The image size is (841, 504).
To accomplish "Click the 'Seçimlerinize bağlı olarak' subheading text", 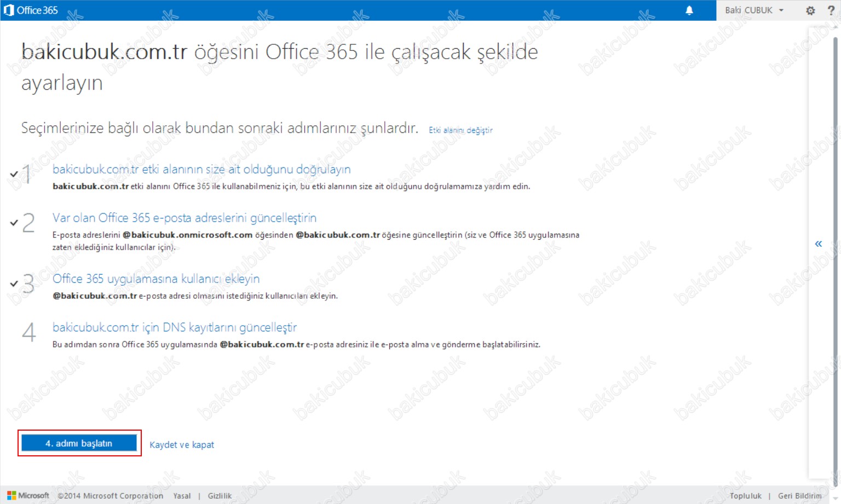I will pyautogui.click(x=220, y=128).
